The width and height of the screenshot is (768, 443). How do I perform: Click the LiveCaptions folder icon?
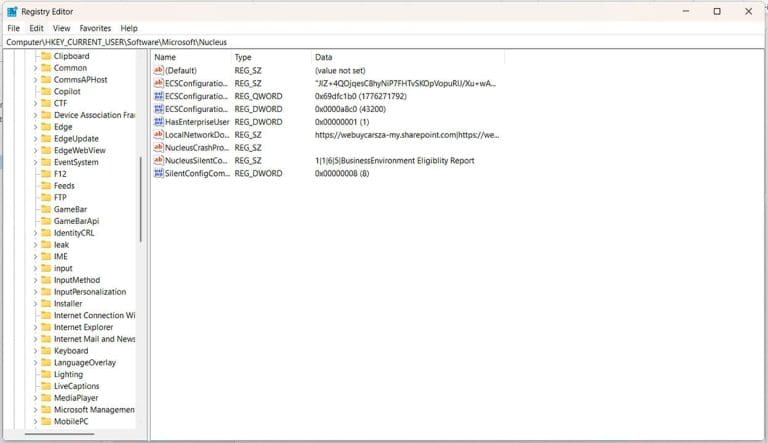pos(46,386)
